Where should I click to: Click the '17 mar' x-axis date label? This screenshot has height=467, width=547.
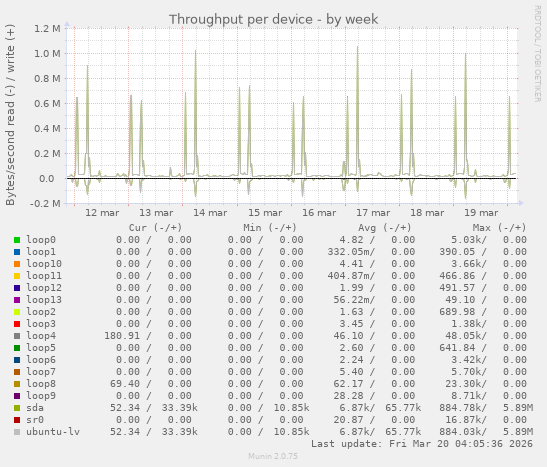coord(373,213)
